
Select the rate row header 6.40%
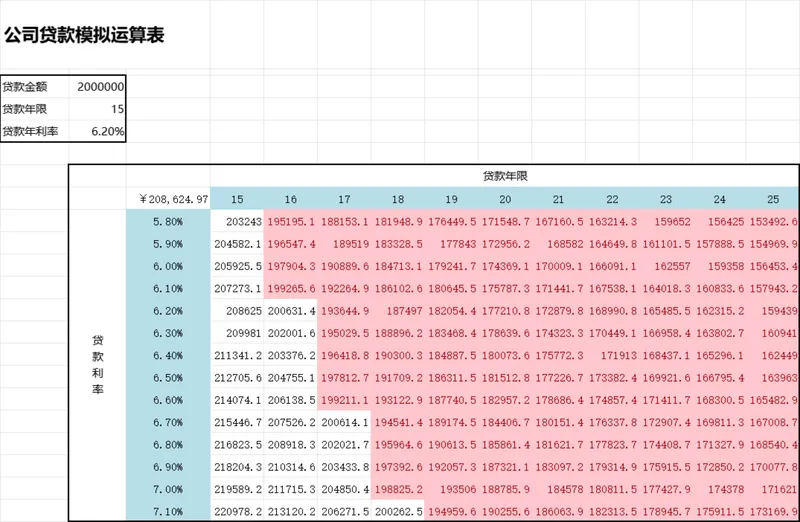coord(168,356)
